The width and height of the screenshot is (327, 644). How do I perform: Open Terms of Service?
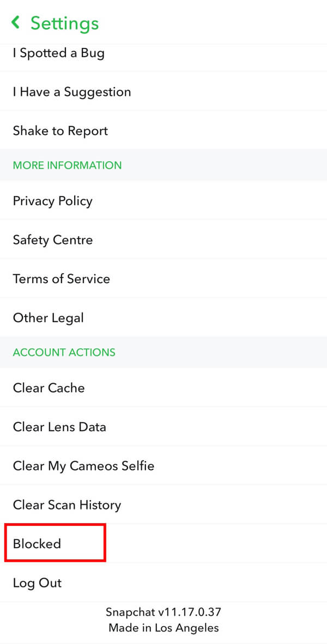[x=61, y=279]
